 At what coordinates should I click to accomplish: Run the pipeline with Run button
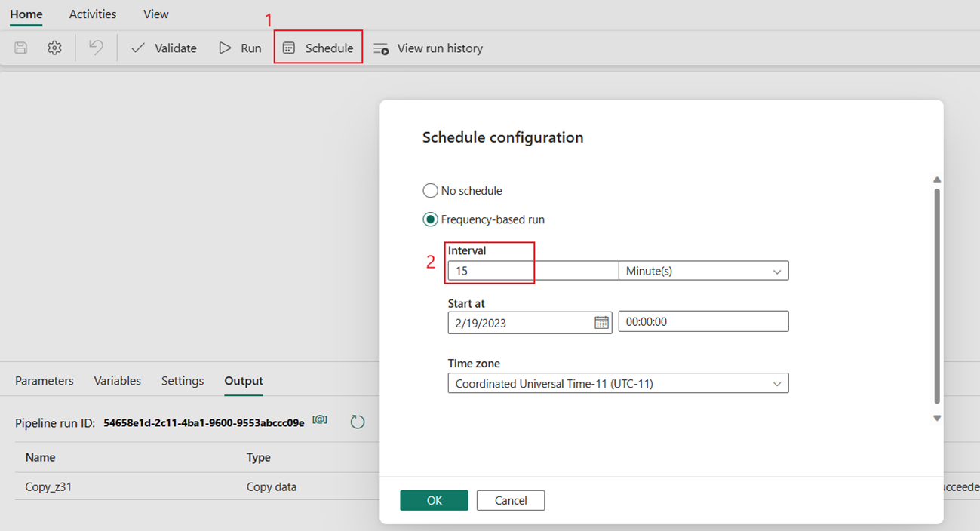240,48
